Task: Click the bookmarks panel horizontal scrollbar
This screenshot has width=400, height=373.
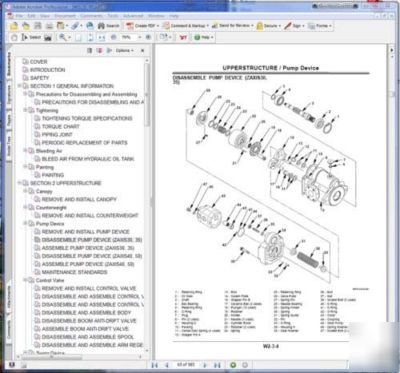Action: pyautogui.click(x=52, y=358)
